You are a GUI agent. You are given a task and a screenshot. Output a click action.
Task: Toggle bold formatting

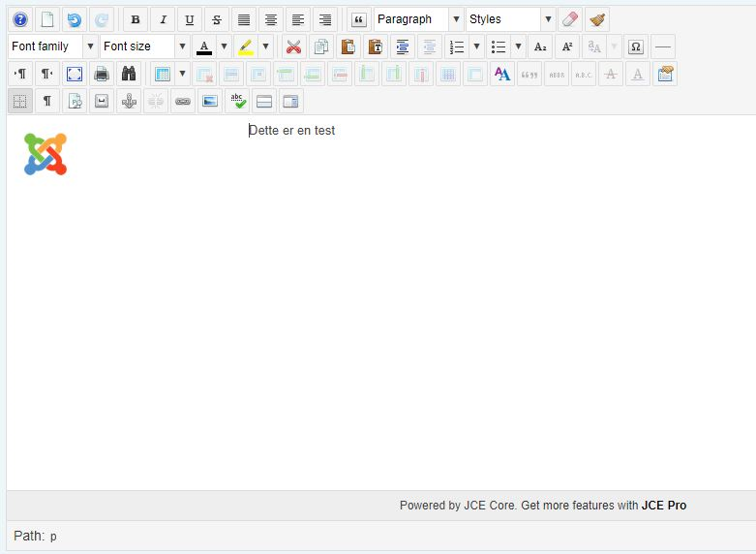(x=136, y=19)
